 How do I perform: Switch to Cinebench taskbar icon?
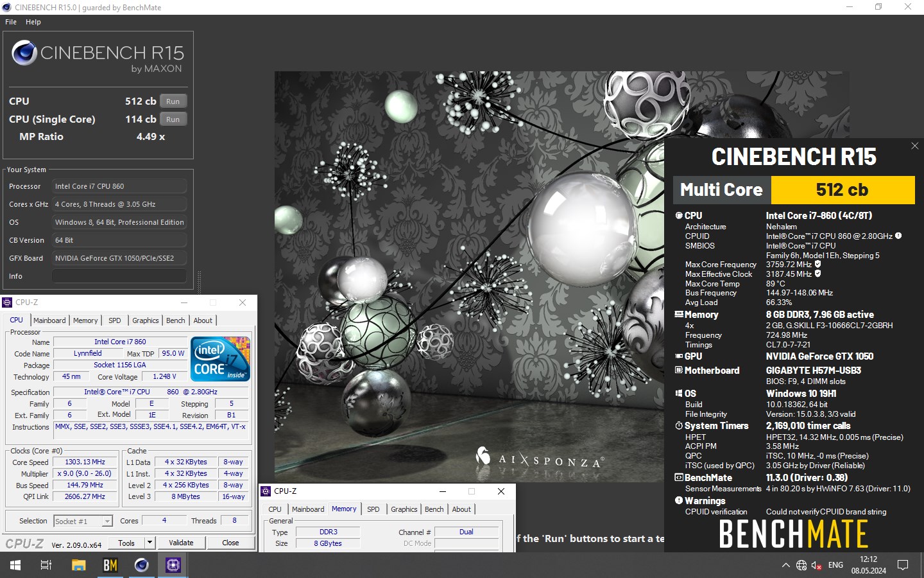141,565
